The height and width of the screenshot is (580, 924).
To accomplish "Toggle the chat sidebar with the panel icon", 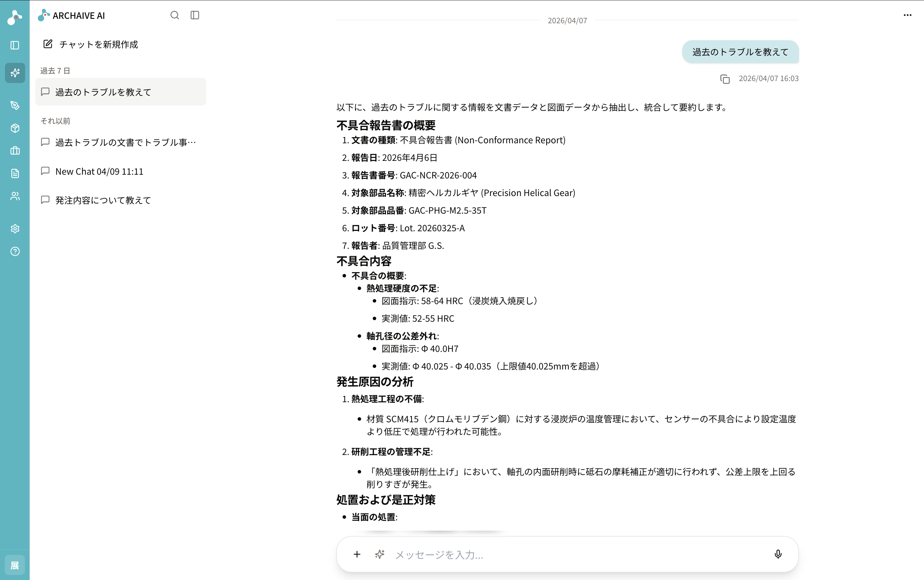I will point(195,15).
